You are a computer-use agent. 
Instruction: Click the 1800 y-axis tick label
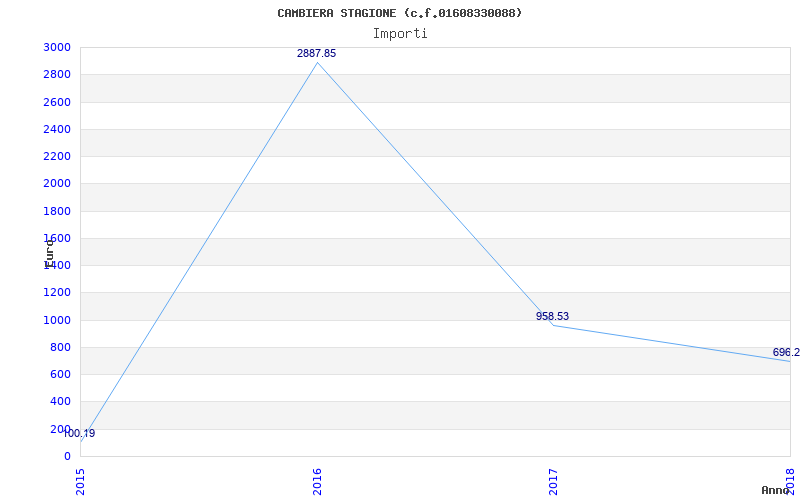click(x=57, y=211)
